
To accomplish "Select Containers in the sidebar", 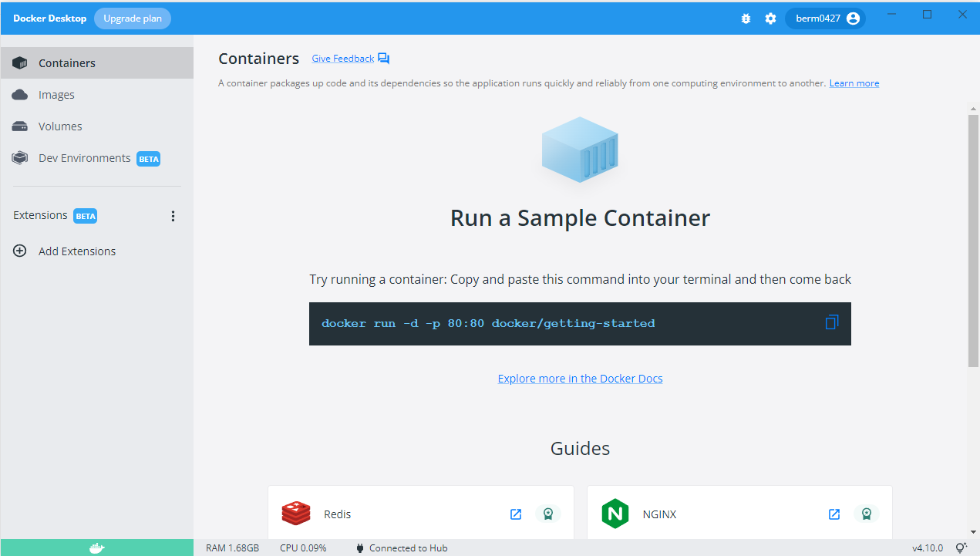I will tap(96, 63).
